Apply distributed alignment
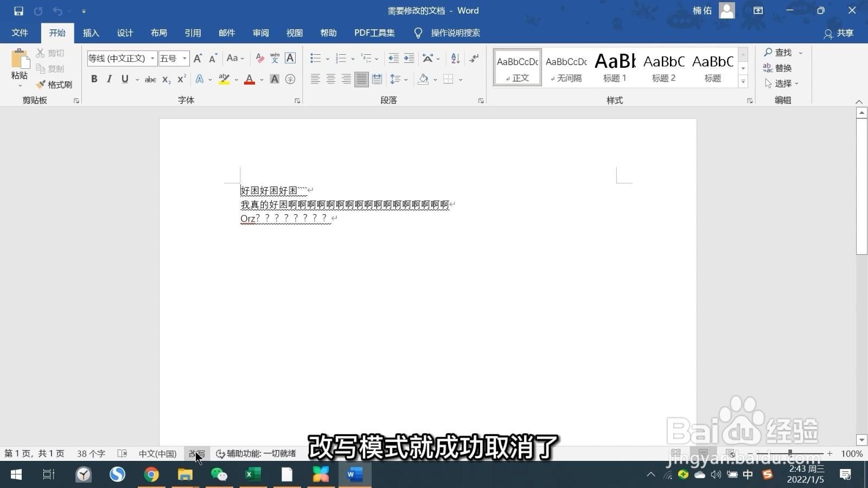Screen dimensions: 868x488 377,79
